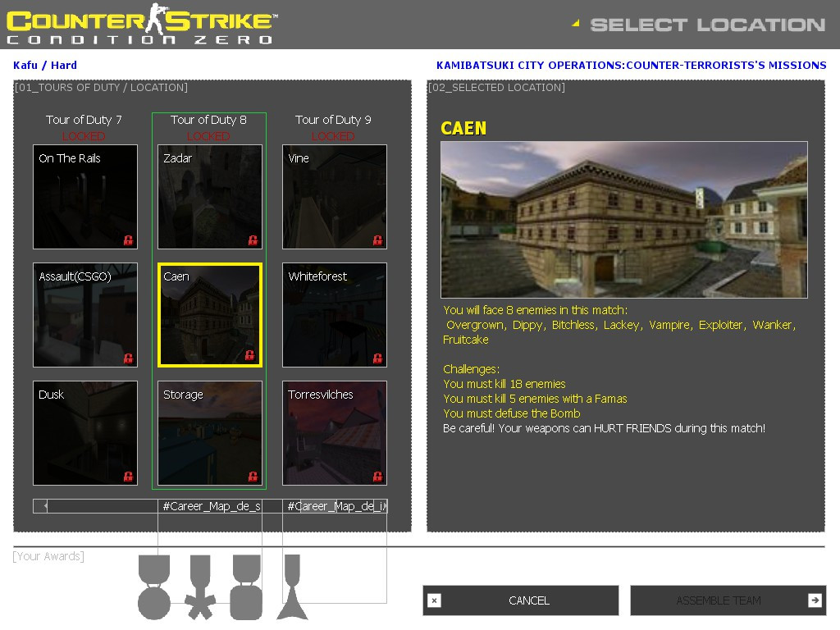Select the On The Rails map thumbnail
This screenshot has height=630, width=840.
click(x=85, y=197)
